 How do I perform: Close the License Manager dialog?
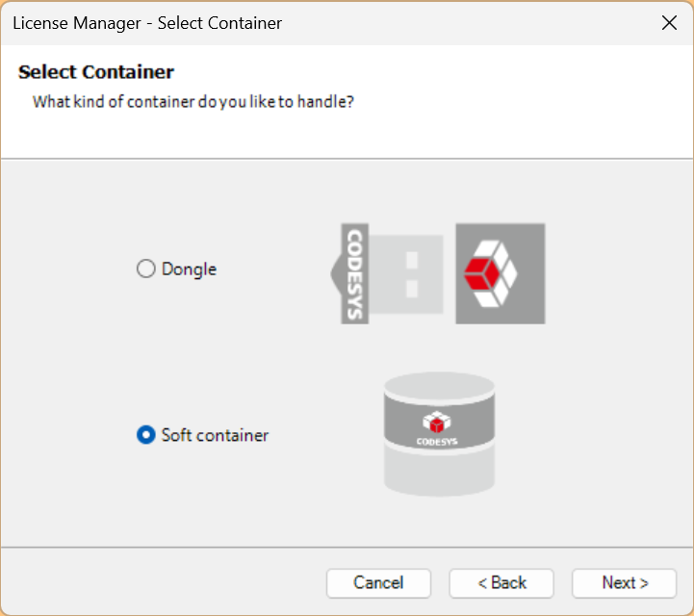(669, 22)
